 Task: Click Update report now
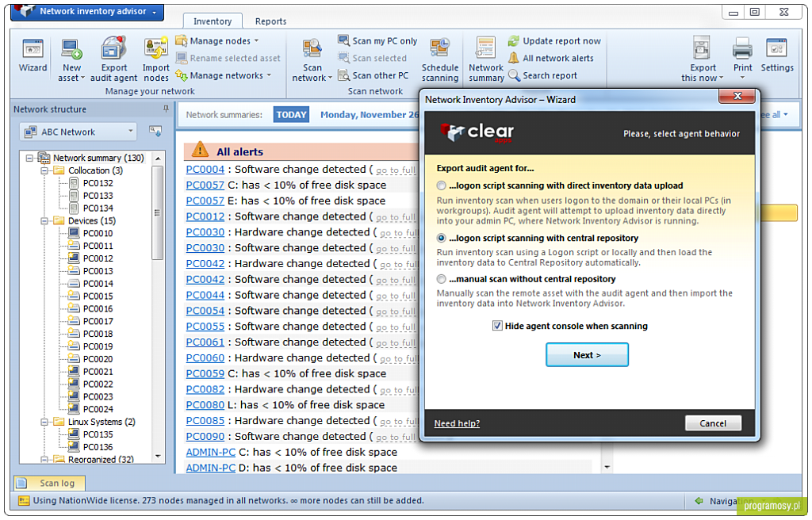[x=554, y=41]
